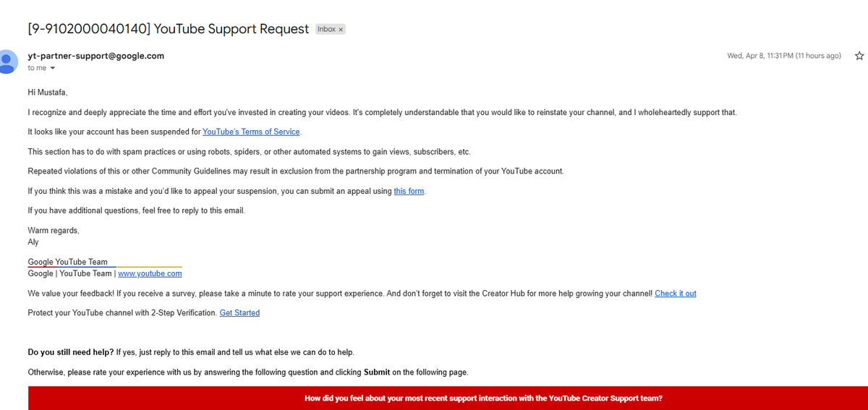Open the YouTube's Terms of Service link
Image resolution: width=868 pixels, height=410 pixels.
(251, 132)
